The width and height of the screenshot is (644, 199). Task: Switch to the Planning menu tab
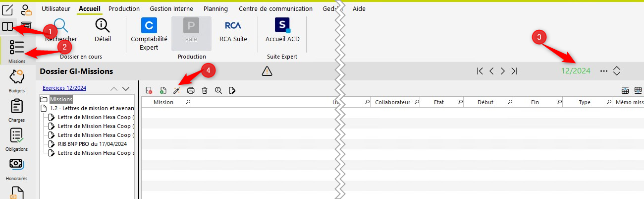(215, 8)
